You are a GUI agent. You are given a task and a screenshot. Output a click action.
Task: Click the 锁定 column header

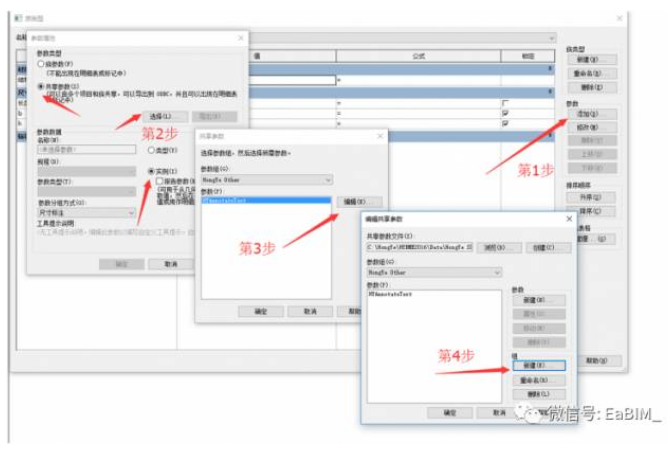pyautogui.click(x=528, y=56)
